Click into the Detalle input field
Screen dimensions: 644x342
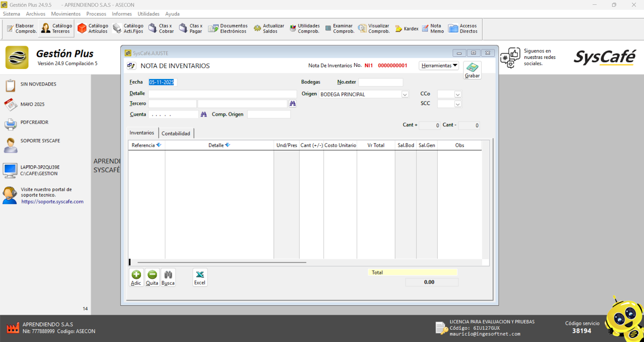tap(222, 94)
